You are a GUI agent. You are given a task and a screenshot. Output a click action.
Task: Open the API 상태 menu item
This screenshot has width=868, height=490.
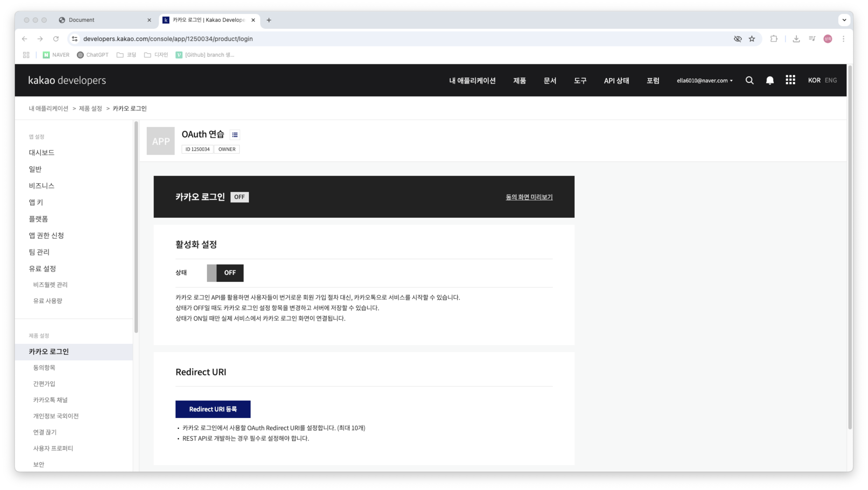[x=616, y=81]
